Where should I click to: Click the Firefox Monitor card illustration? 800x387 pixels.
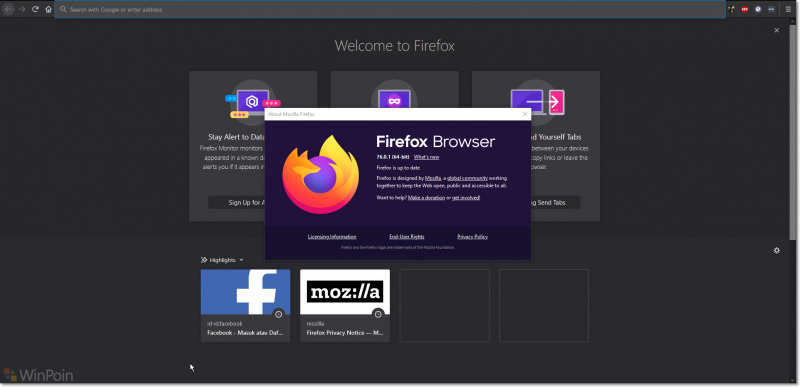[x=253, y=101]
